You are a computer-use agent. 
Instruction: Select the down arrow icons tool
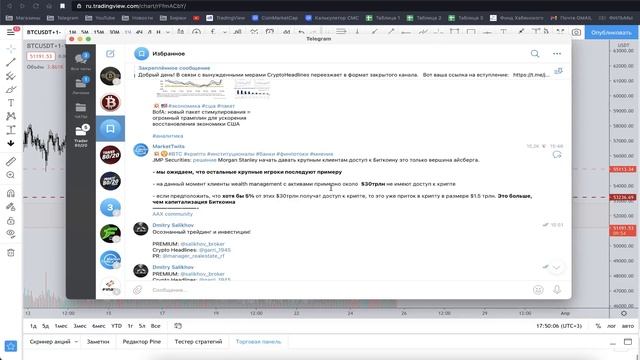point(11,143)
